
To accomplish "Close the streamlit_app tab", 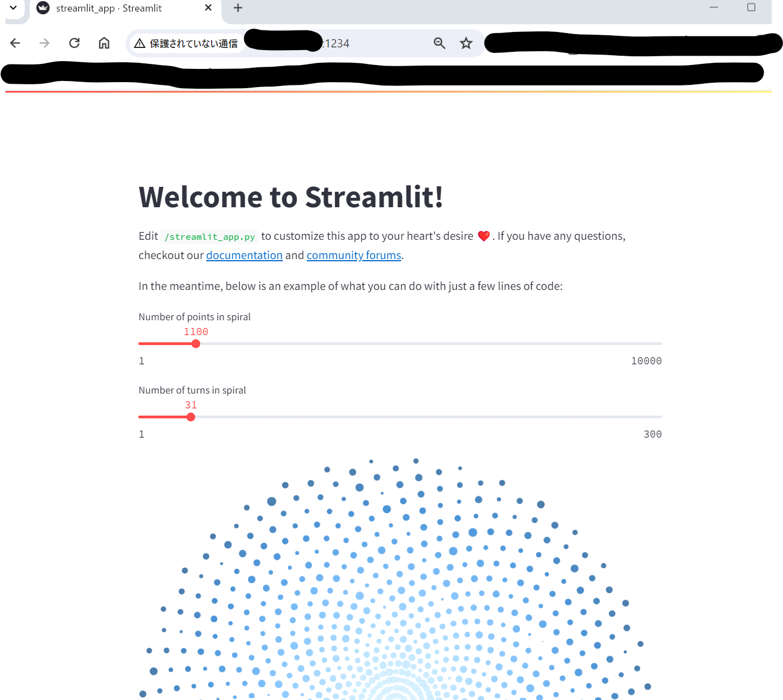I will (208, 8).
